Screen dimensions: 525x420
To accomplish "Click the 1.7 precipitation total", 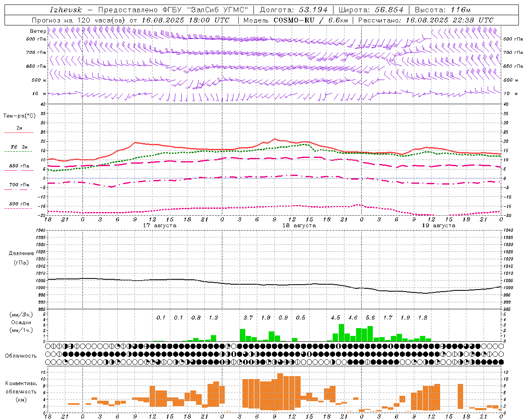I will tap(388, 317).
